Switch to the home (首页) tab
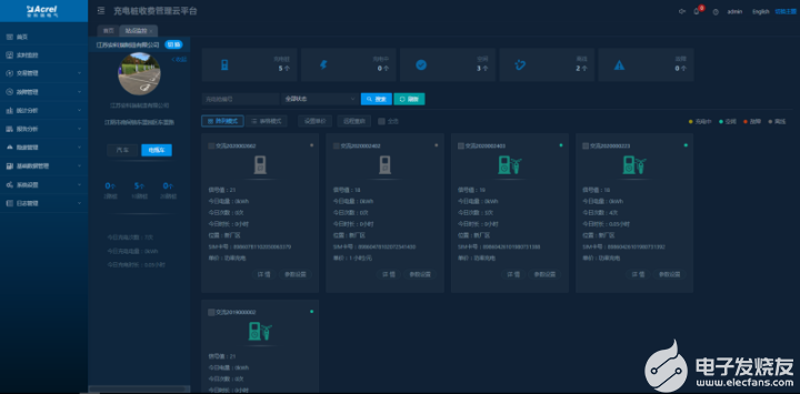Viewport: 800px width, 394px height. (x=108, y=31)
